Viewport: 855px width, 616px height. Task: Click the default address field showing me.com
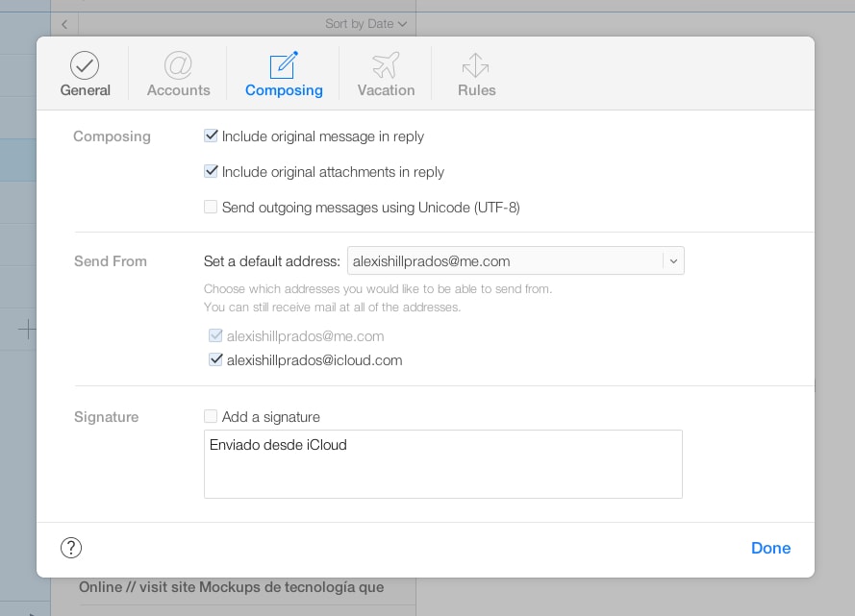pos(504,261)
